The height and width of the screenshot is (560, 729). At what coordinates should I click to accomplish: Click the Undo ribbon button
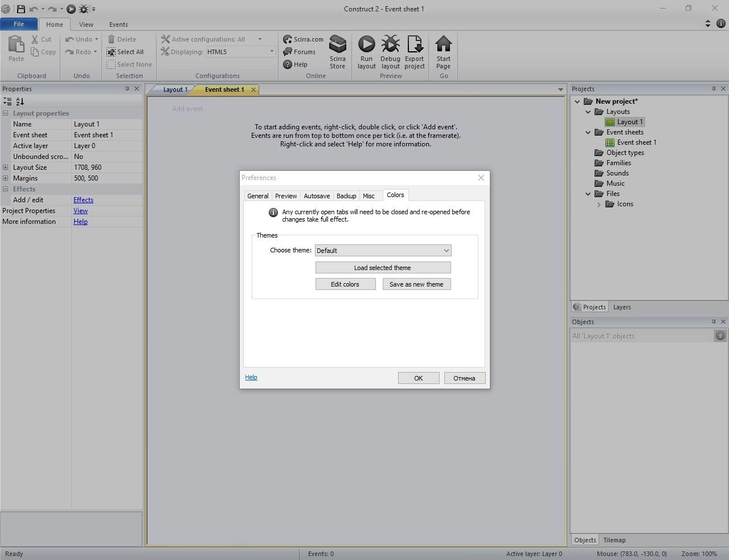(79, 39)
